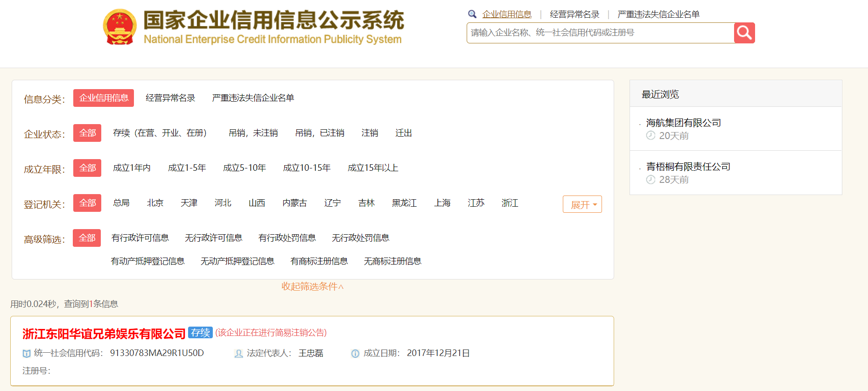Collapse filters via 收起筛选条件
This screenshot has height=391, width=868.
313,286
